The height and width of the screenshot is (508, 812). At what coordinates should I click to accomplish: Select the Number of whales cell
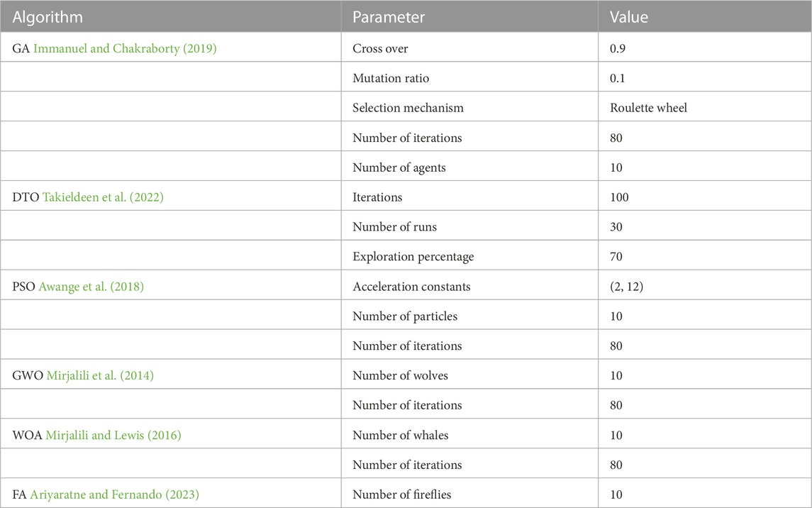(469, 434)
